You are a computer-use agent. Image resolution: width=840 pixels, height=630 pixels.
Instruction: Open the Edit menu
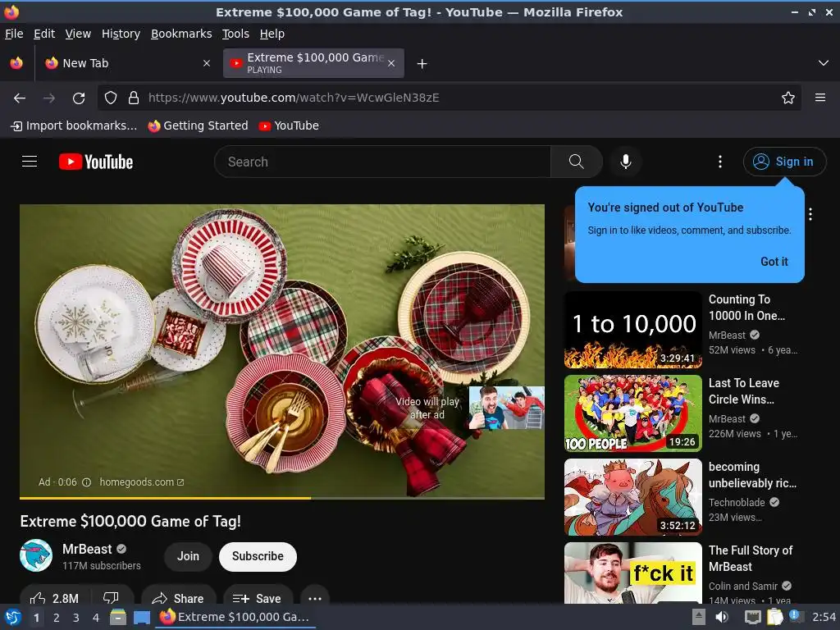pos(44,34)
